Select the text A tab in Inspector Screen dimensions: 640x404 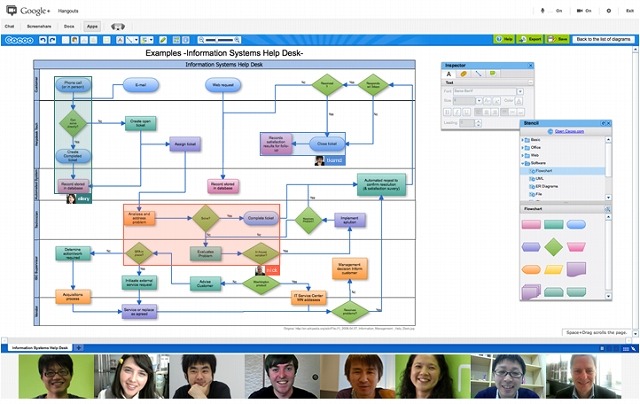point(449,74)
